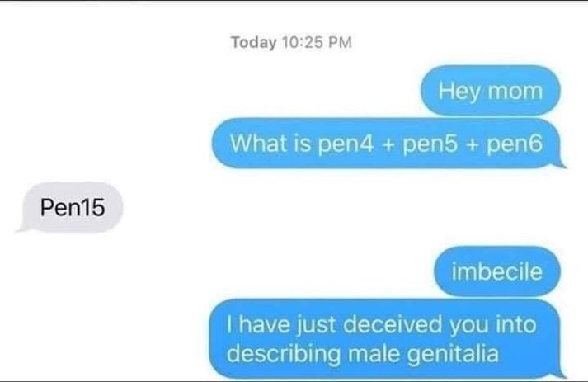Screen dimensions: 588x382
Task: Tap the "imbecile" message bubble
Action: [497, 271]
